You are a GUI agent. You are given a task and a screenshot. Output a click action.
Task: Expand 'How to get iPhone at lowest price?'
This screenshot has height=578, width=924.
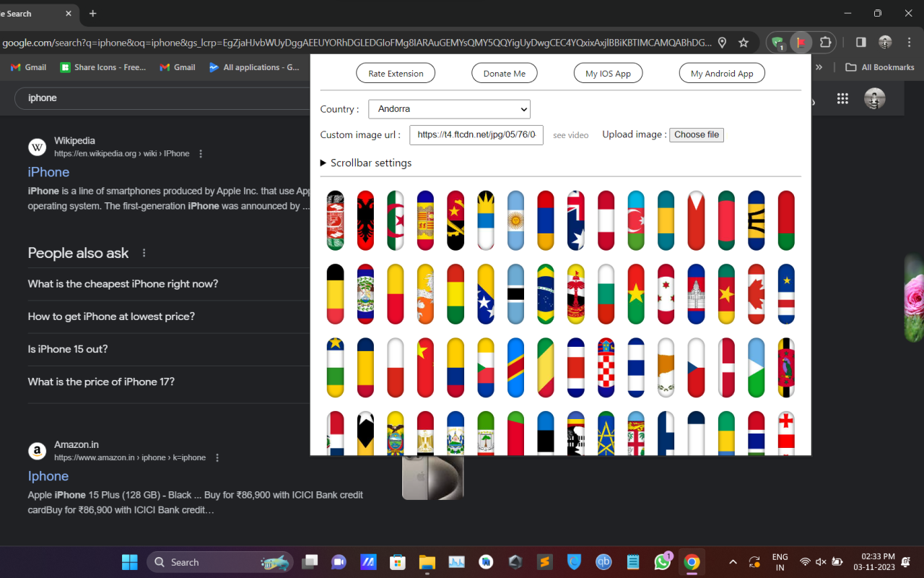pyautogui.click(x=111, y=316)
